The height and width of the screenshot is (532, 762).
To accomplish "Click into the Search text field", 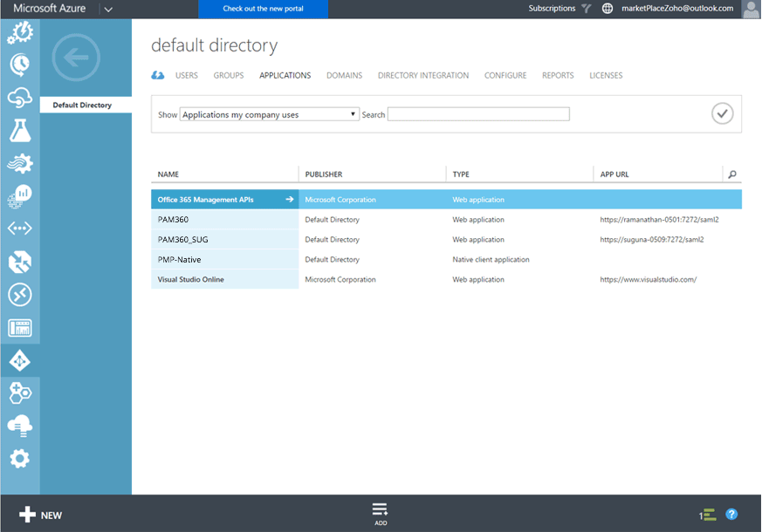I will point(478,114).
